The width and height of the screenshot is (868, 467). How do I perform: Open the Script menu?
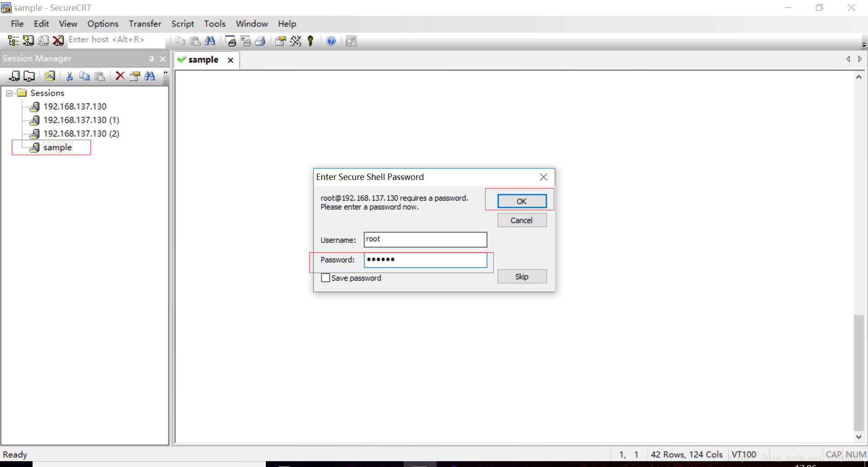183,24
